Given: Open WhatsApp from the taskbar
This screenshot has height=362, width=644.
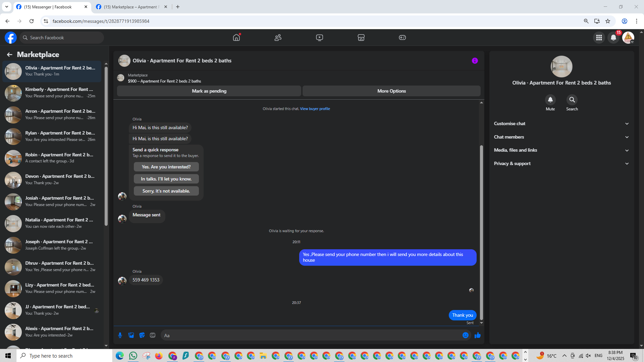Looking at the screenshot, I should 133,356.
